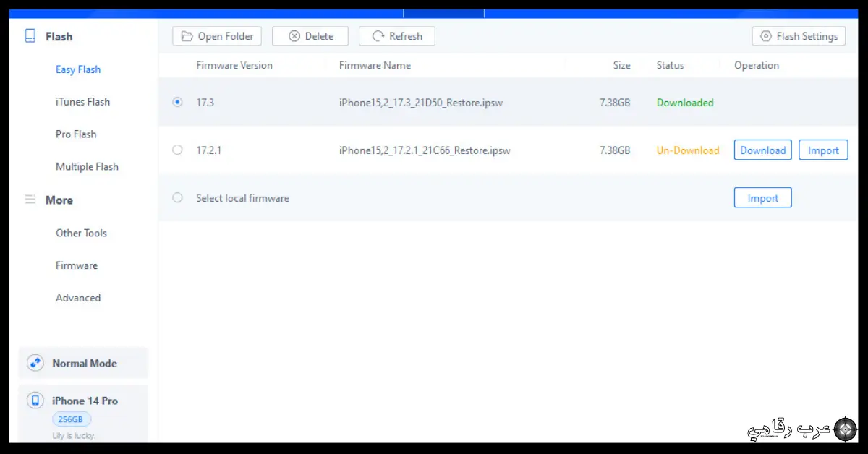The image size is (868, 454).
Task: Click the More hamburger icon in the sidebar
Action: pos(29,200)
